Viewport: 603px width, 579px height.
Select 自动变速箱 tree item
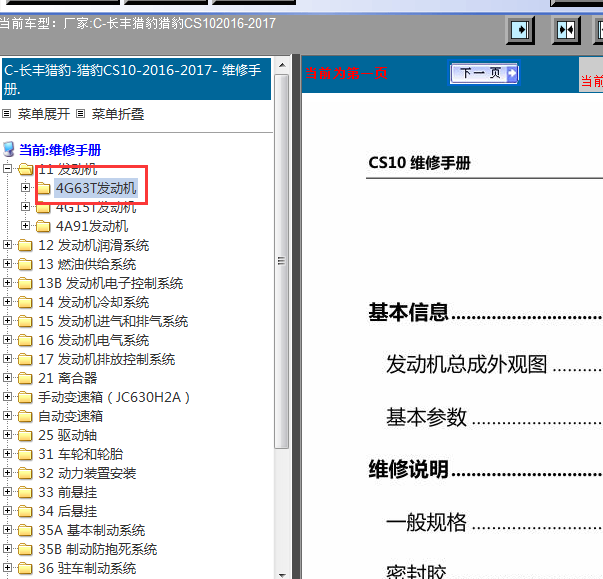[70, 416]
